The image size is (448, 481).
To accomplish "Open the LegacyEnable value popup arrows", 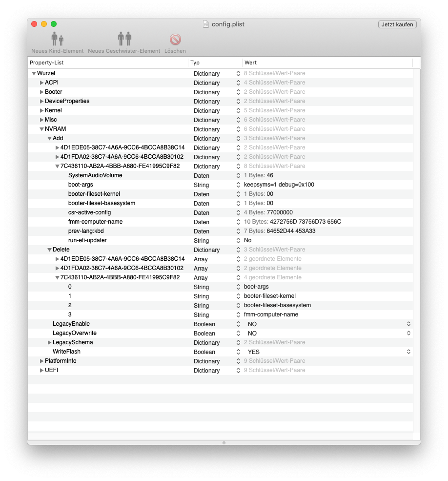I will point(408,324).
